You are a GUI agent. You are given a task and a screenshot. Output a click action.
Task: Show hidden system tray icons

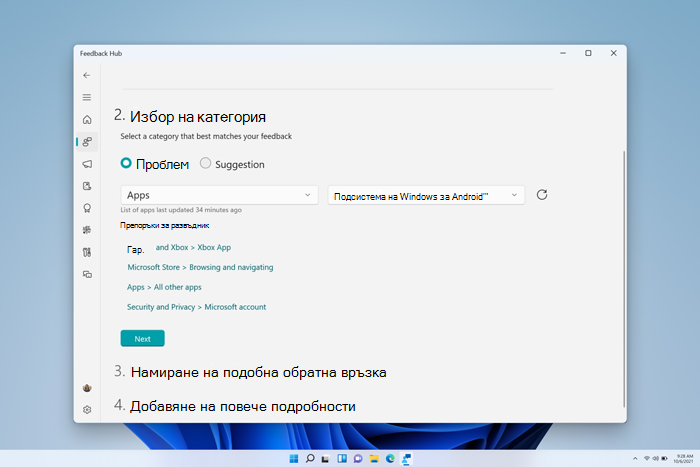point(635,459)
